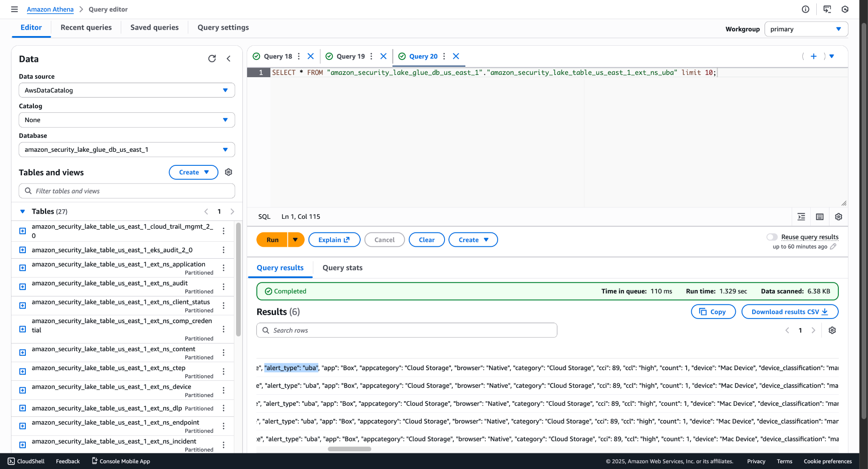The image size is (868, 469).
Task: Open Create dropdown in Tables and views
Action: pyautogui.click(x=194, y=172)
